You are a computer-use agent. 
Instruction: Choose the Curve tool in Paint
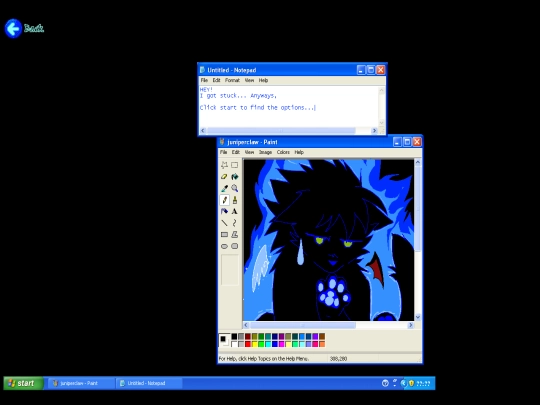[x=235, y=223]
